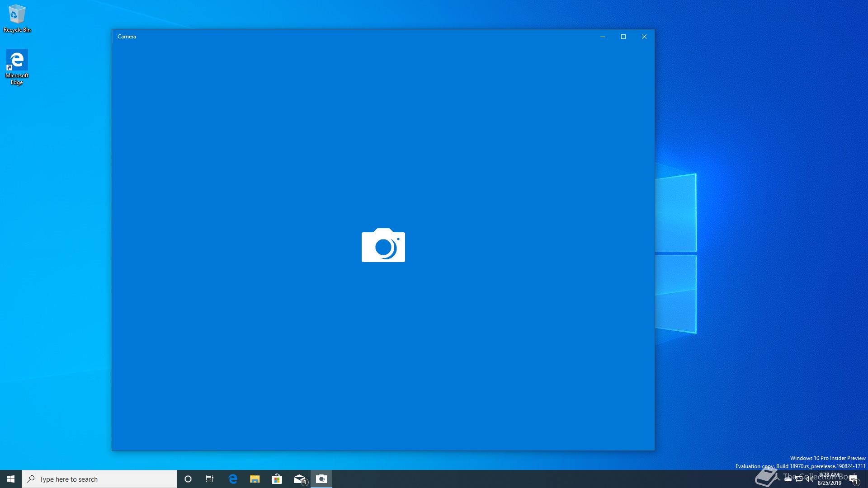Open the Start menu
Viewport: 868px width, 488px height.
tap(11, 479)
